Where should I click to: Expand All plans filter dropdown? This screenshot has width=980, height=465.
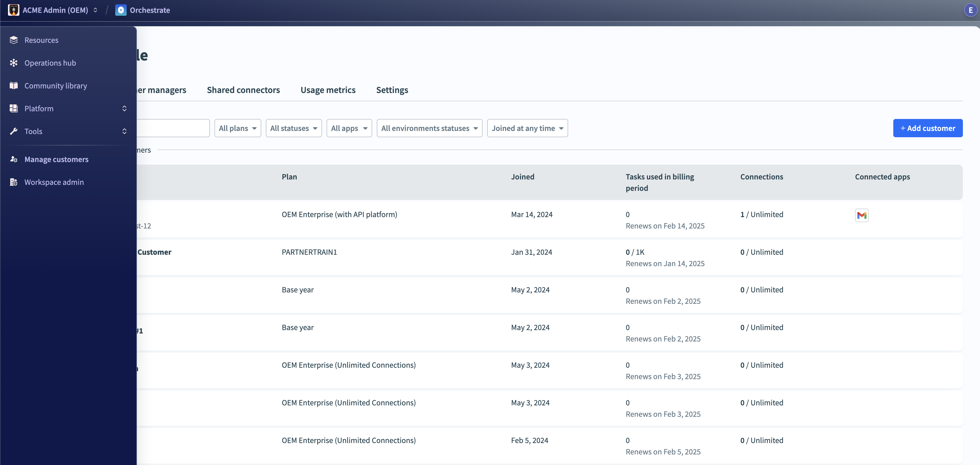tap(236, 128)
